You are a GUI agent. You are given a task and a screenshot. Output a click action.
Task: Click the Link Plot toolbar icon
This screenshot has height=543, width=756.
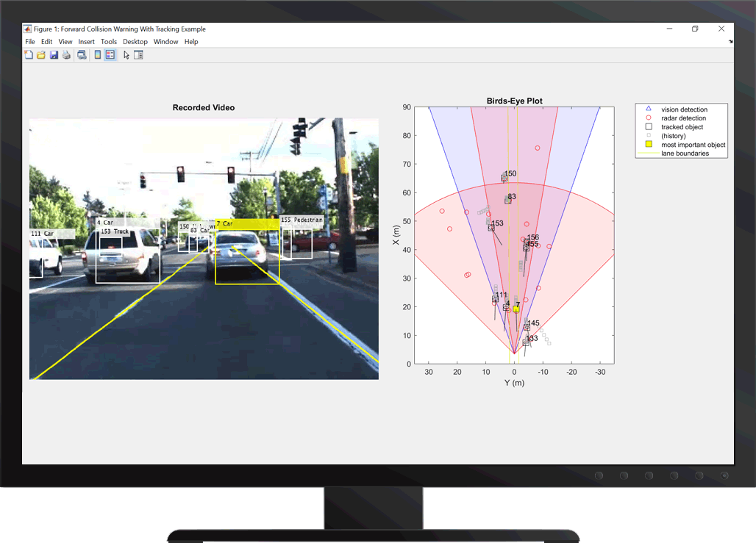tap(82, 55)
